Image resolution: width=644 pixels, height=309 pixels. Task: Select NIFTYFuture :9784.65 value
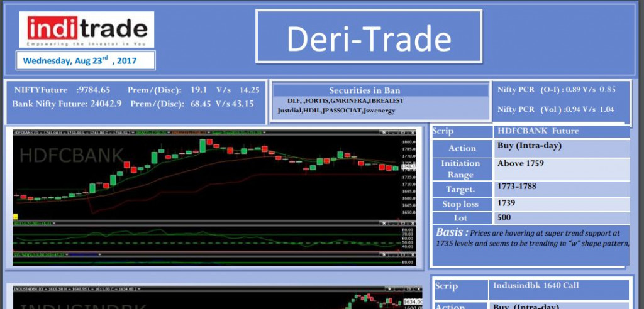[62, 90]
